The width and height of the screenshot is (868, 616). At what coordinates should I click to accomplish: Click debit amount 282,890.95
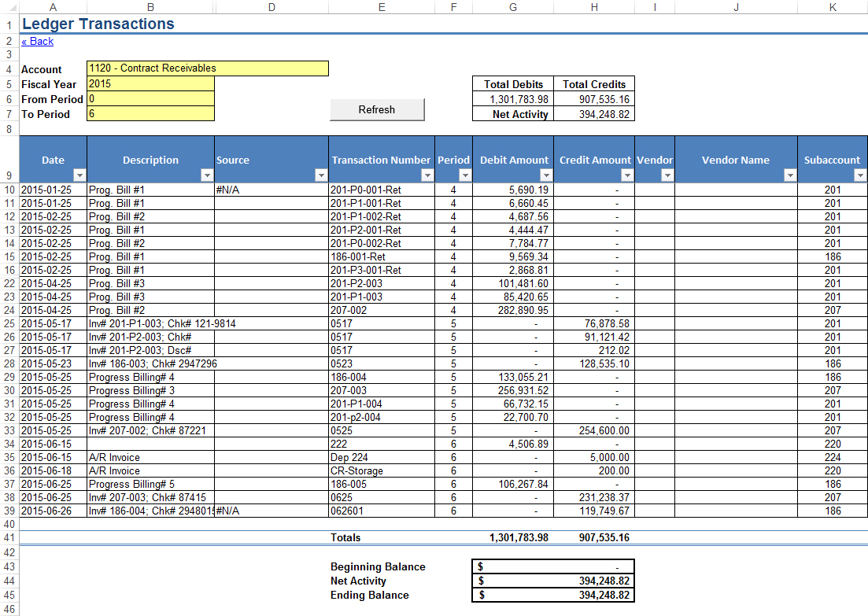point(513,311)
